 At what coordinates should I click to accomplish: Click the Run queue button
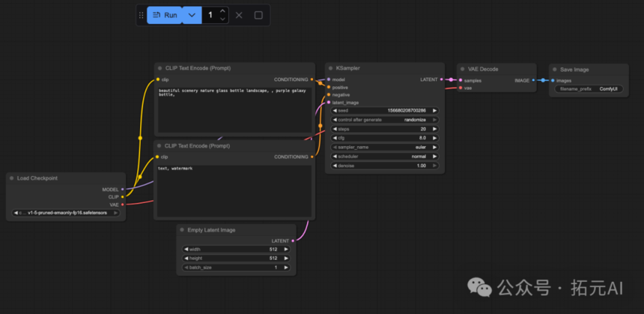coord(165,15)
